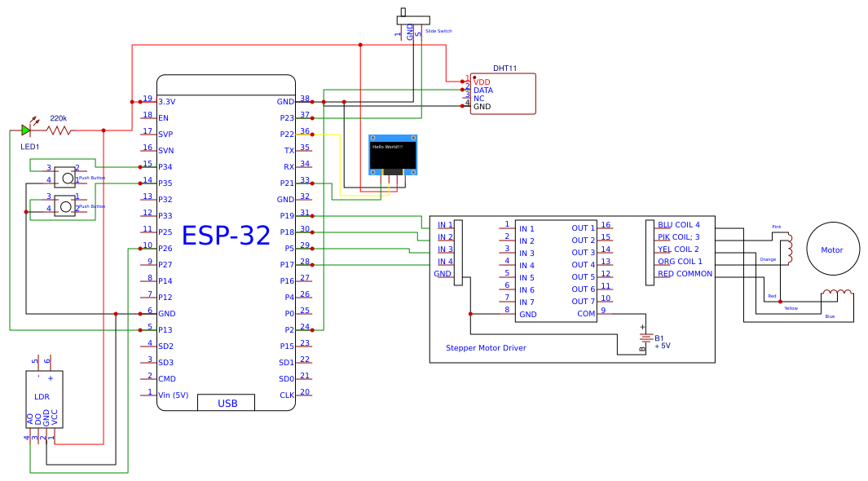This screenshot has width=868, height=481.
Task: Click the 220k resistor
Action: [x=59, y=130]
